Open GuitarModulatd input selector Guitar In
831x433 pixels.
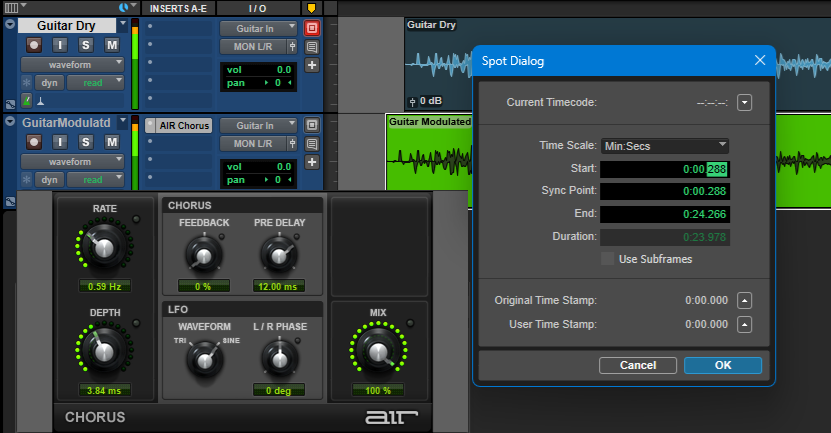pos(258,126)
